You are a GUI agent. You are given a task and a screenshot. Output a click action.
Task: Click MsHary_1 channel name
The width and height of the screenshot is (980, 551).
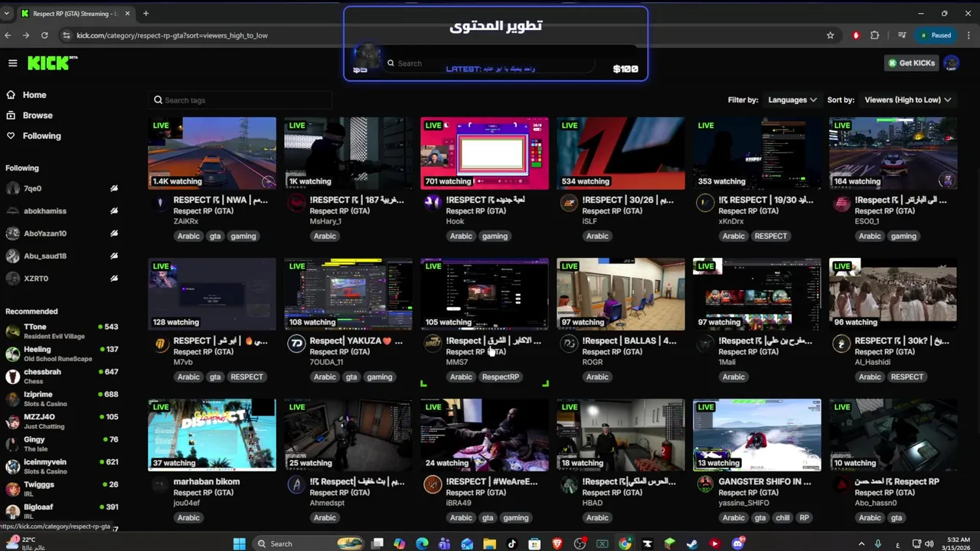(x=325, y=221)
